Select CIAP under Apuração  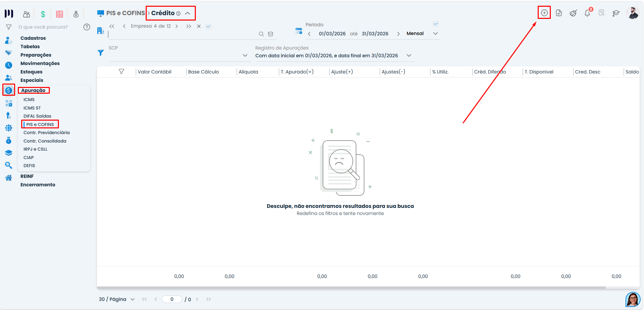click(x=29, y=157)
